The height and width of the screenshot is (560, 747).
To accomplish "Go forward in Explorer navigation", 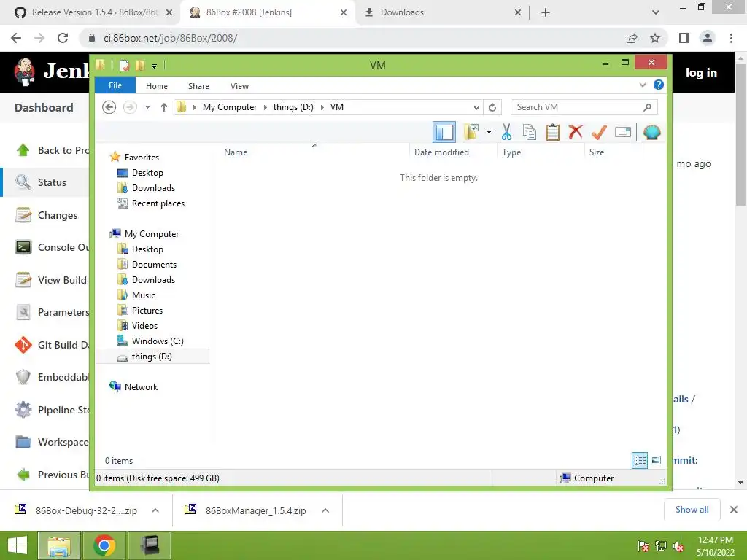I will (130, 107).
